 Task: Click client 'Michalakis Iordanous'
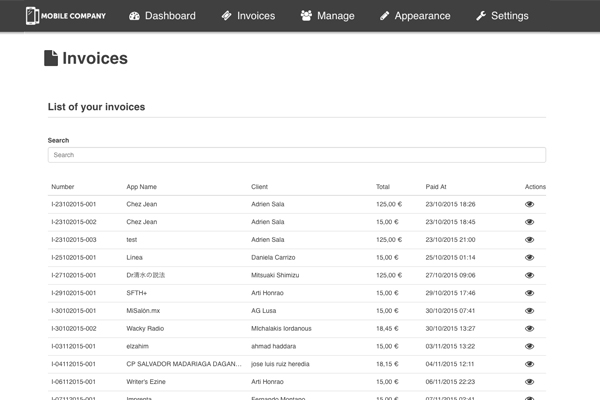click(281, 328)
